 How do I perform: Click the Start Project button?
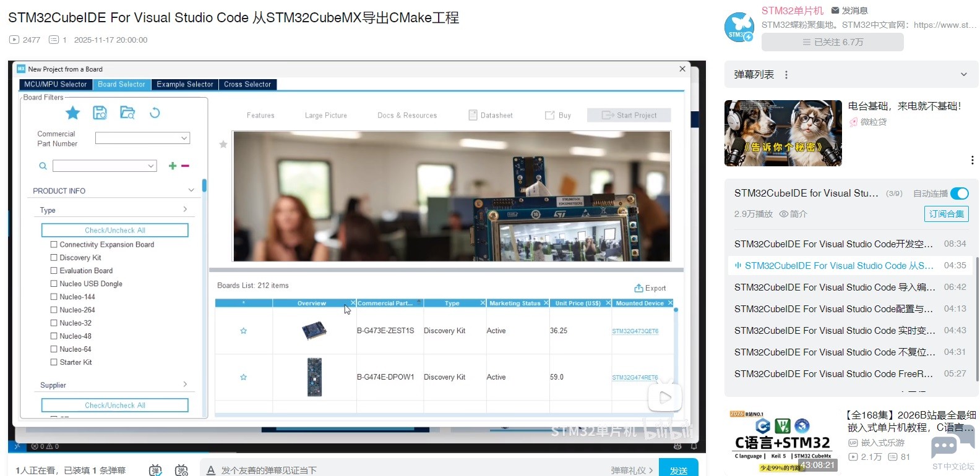pyautogui.click(x=629, y=115)
